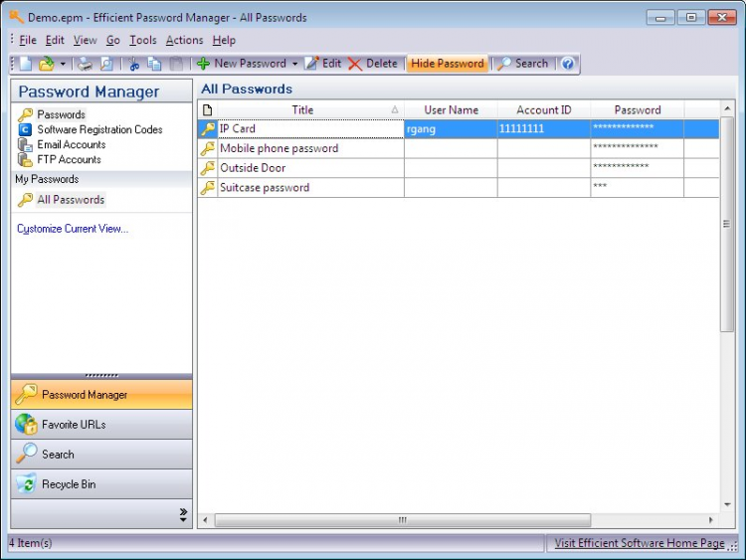
Task: Open the Favorite URLs navigation pane
Action: coord(101,425)
